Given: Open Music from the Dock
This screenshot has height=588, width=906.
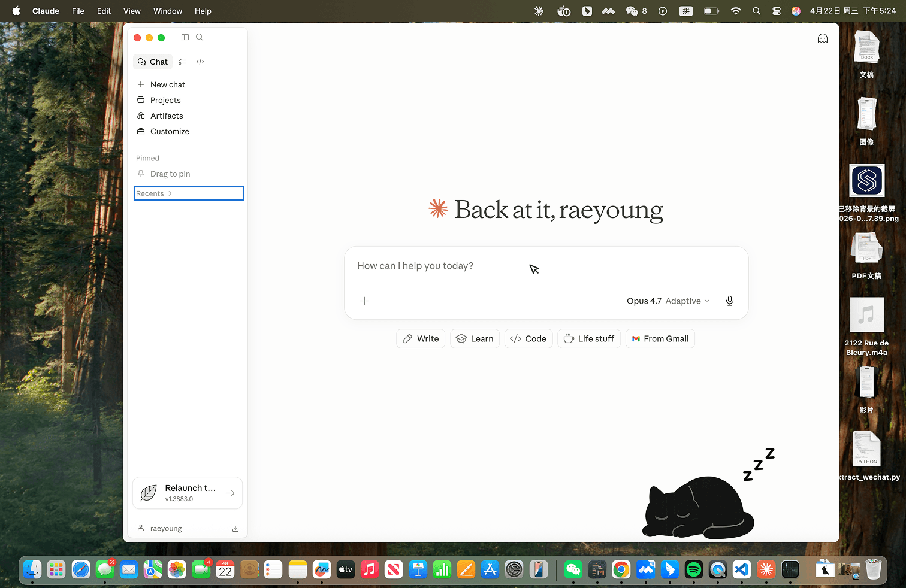Looking at the screenshot, I should (x=370, y=569).
